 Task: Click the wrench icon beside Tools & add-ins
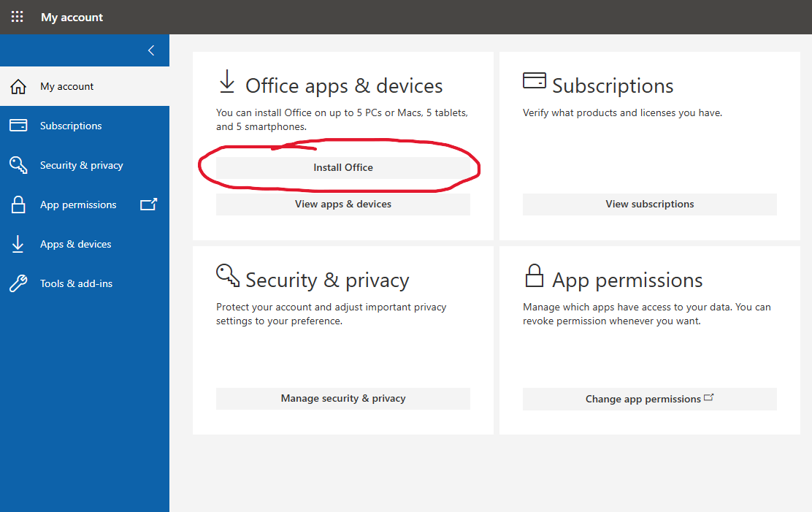click(x=18, y=283)
